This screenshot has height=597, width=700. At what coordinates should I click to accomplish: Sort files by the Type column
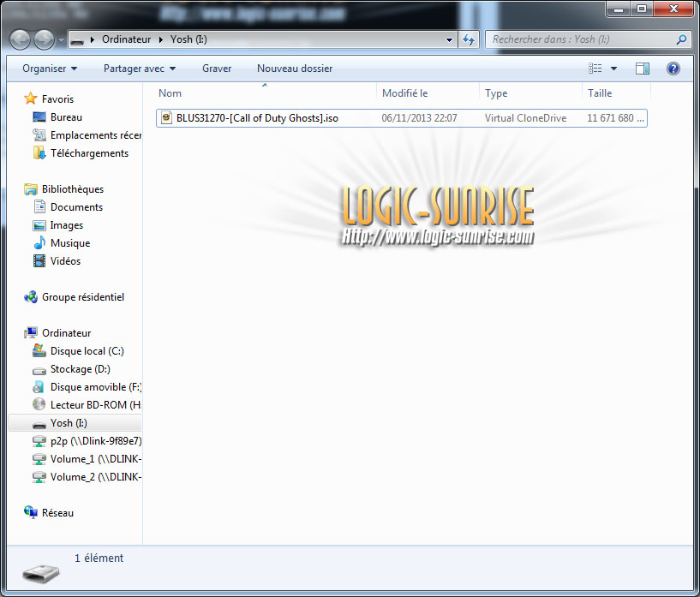tap(531, 93)
